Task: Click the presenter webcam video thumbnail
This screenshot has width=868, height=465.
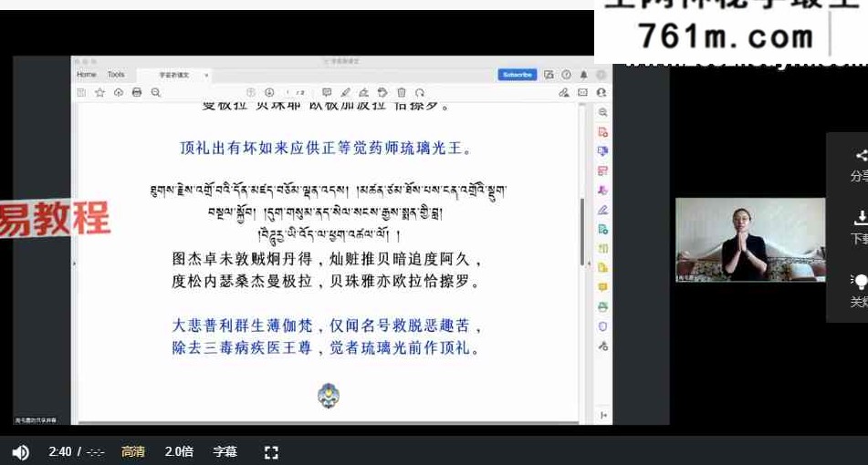Action: pyautogui.click(x=750, y=240)
